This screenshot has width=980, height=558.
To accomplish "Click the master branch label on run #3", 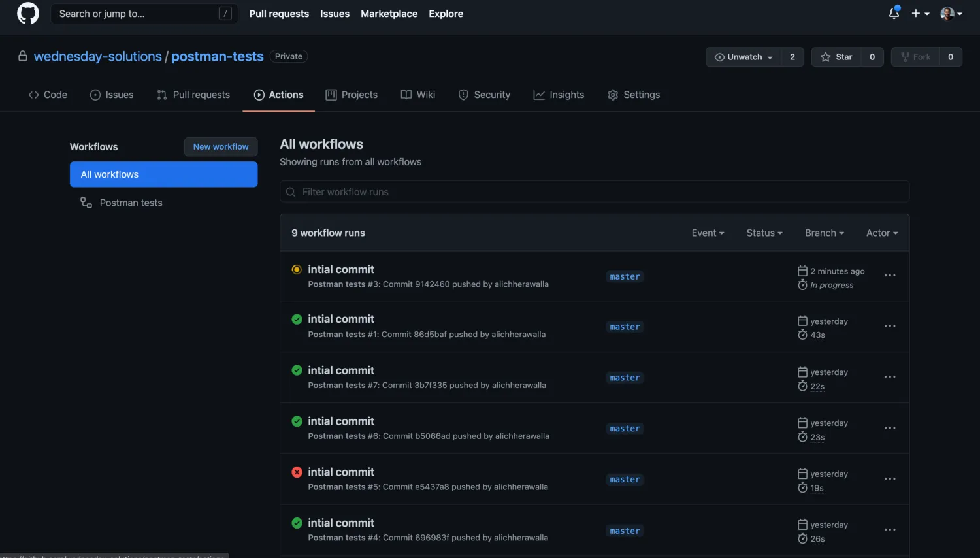I will [625, 276].
